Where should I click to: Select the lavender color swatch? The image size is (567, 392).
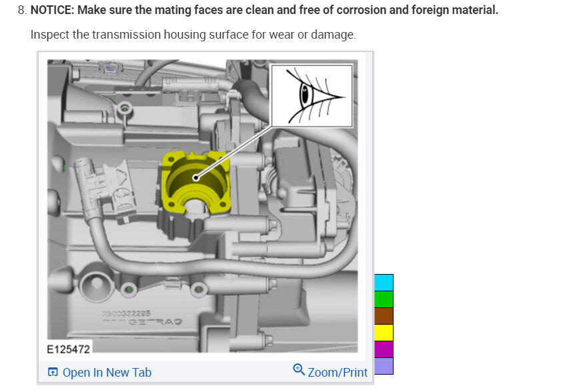[384, 366]
